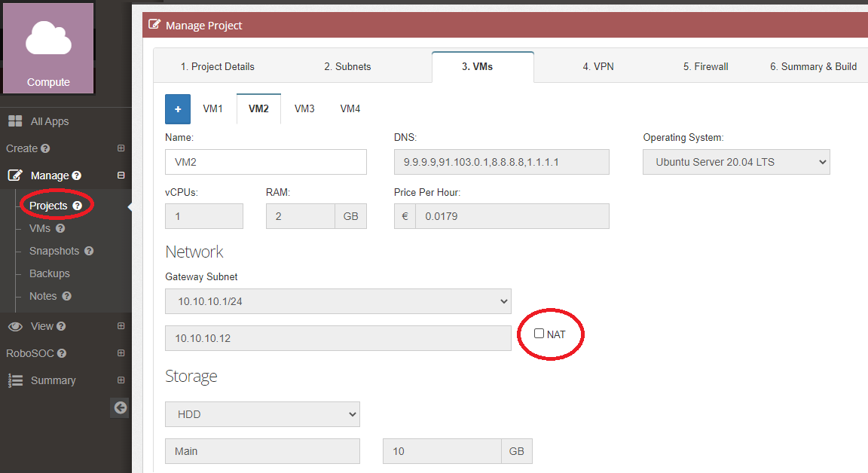Expand the Summary menu section
This screenshot has width=868, height=473.
121,380
